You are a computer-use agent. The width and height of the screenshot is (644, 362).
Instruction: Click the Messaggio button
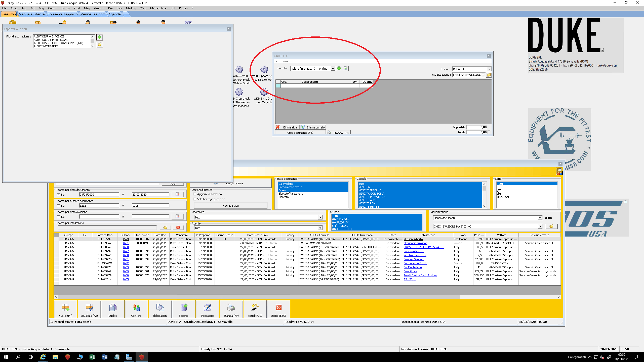click(207, 309)
